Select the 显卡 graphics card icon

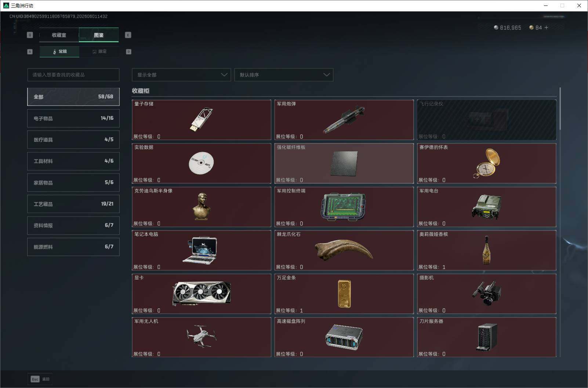click(x=202, y=294)
